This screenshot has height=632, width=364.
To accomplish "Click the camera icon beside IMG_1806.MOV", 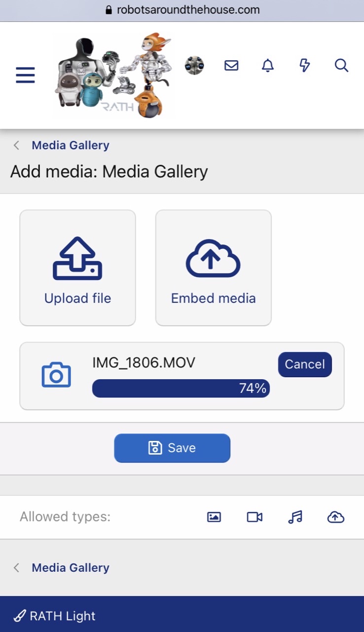I will tap(56, 375).
